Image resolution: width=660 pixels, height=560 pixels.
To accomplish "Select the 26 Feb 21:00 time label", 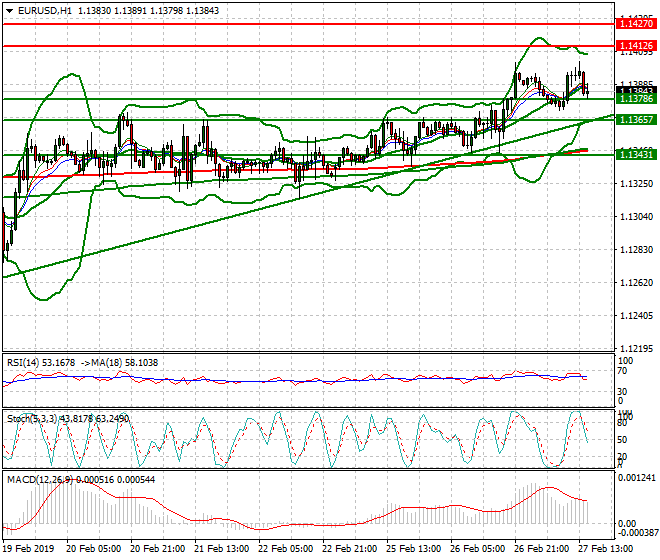I will click(541, 549).
